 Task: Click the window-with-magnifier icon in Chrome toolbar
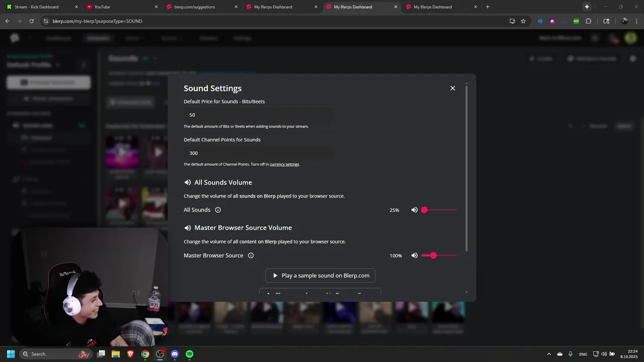[x=606, y=21]
